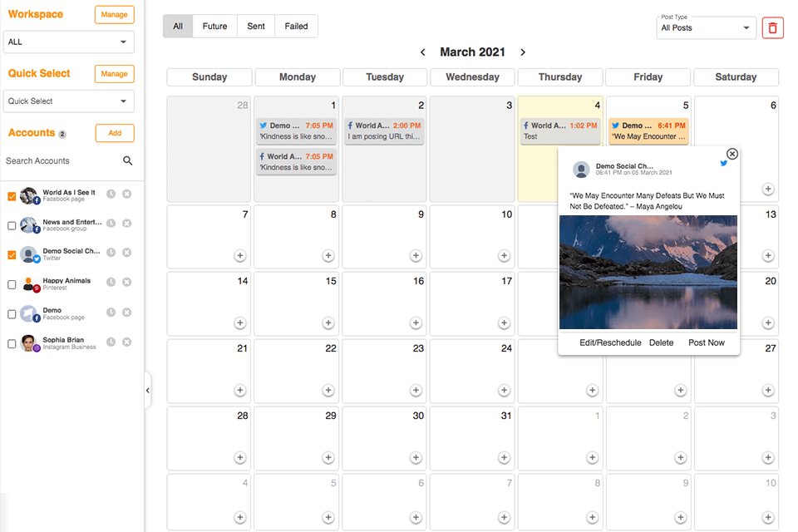
Task: Add post on March 8
Action: (x=328, y=255)
